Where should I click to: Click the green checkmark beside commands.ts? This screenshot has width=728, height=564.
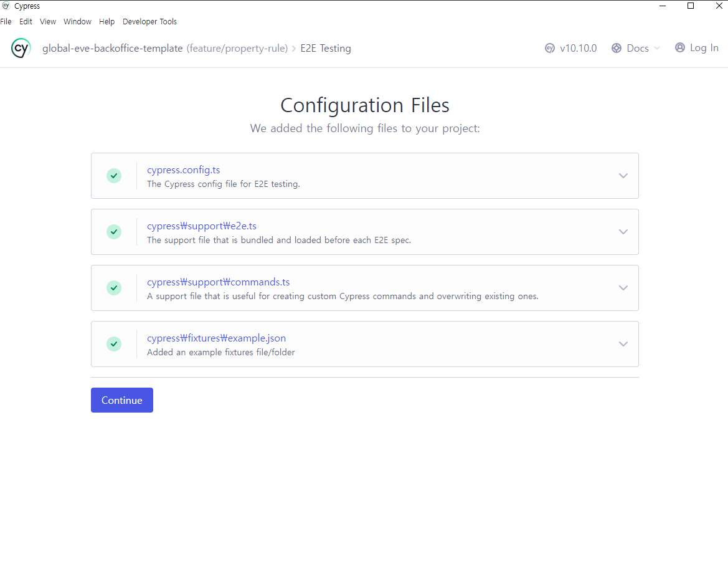point(114,288)
